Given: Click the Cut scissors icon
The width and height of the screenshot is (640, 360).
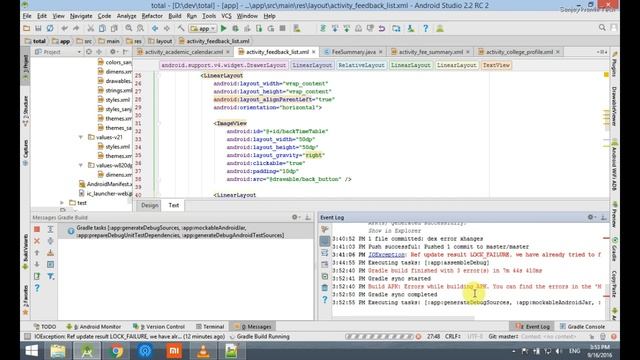Looking at the screenshot, I should (x=91, y=28).
